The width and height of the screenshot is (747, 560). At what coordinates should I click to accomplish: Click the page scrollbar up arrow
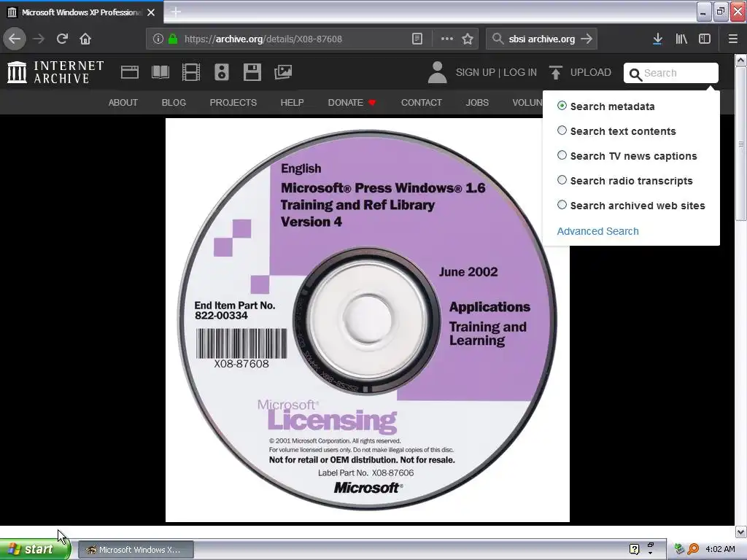(x=741, y=60)
